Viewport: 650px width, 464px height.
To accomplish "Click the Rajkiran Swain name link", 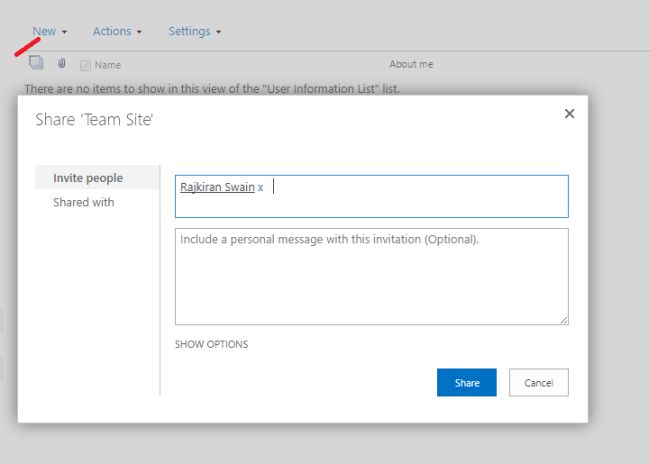I will tap(217, 187).
